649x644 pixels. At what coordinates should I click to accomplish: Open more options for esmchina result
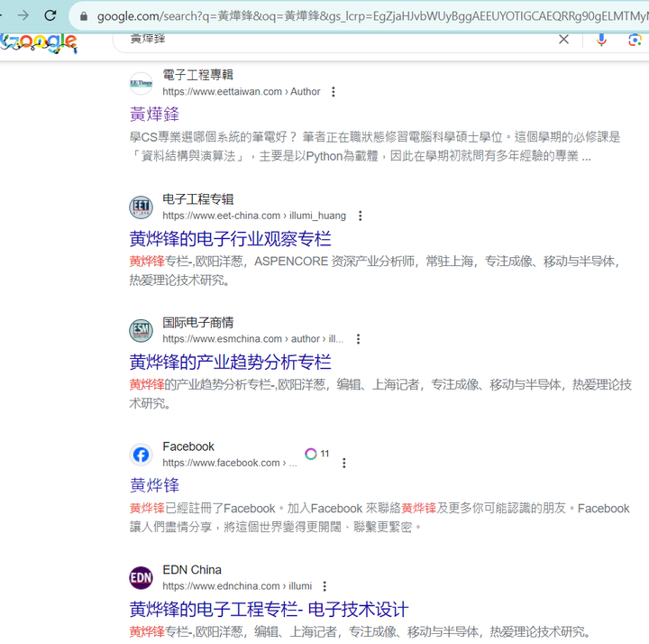358,339
